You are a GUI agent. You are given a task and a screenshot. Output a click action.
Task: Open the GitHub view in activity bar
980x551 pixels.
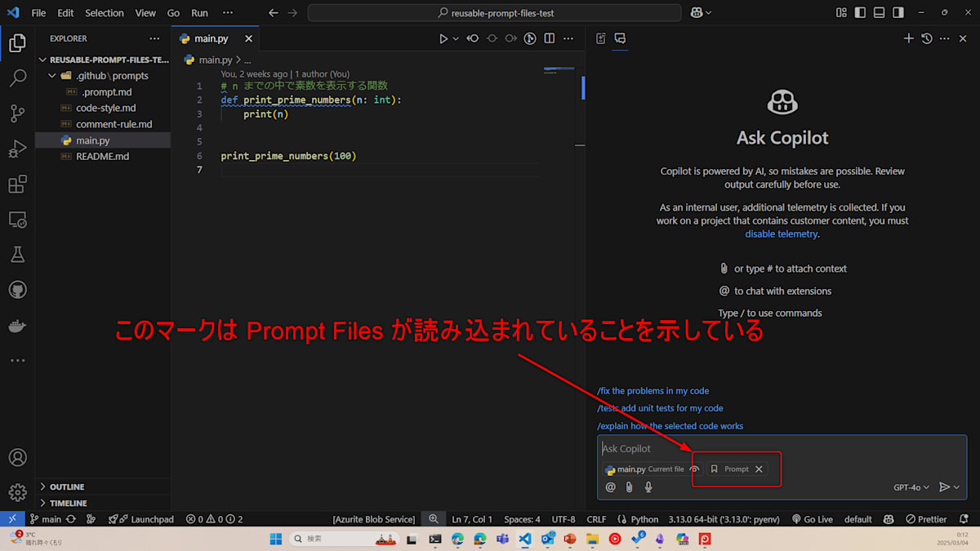tap(17, 290)
